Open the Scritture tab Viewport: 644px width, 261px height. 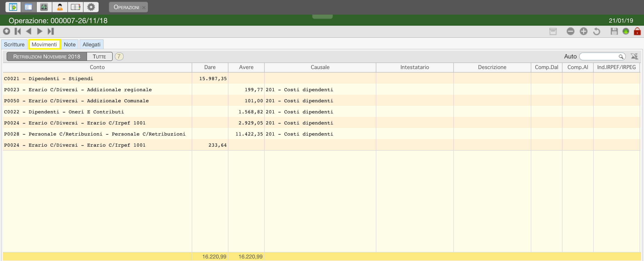click(14, 44)
